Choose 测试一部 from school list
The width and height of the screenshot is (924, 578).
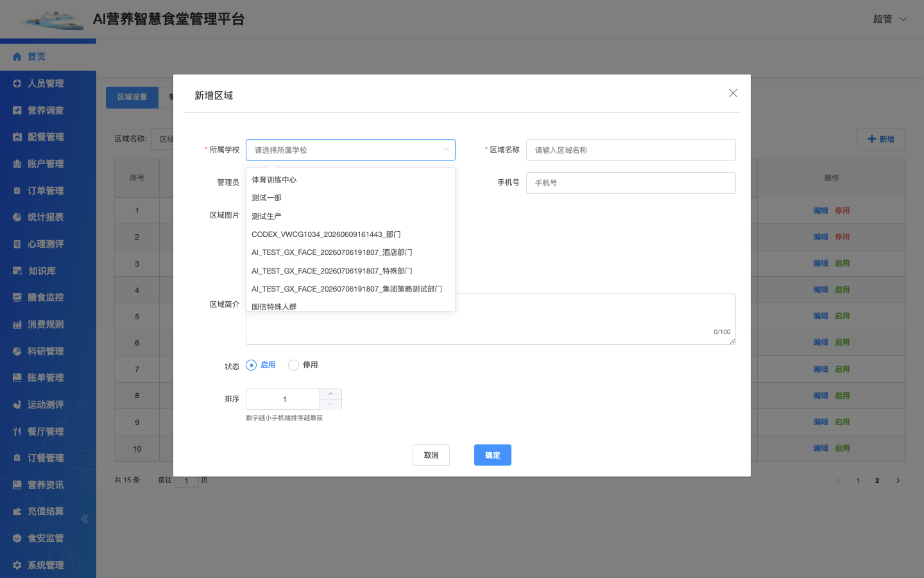[350, 198]
